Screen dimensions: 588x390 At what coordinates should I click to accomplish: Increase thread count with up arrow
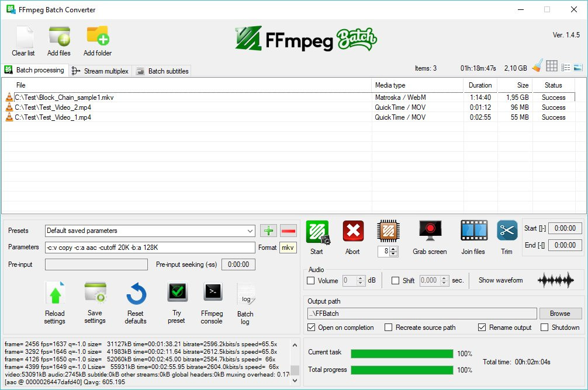393,249
